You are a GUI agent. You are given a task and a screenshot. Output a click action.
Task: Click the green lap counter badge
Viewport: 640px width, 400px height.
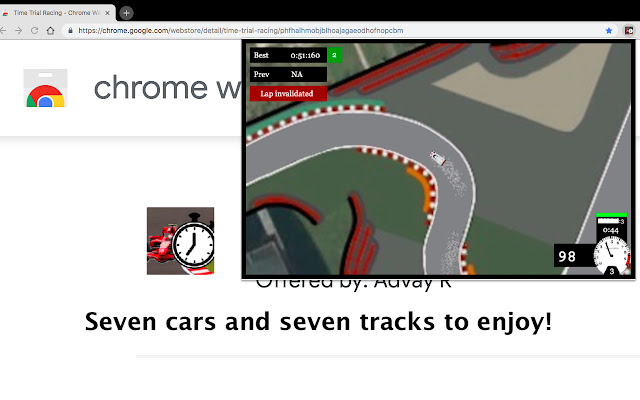(x=334, y=55)
